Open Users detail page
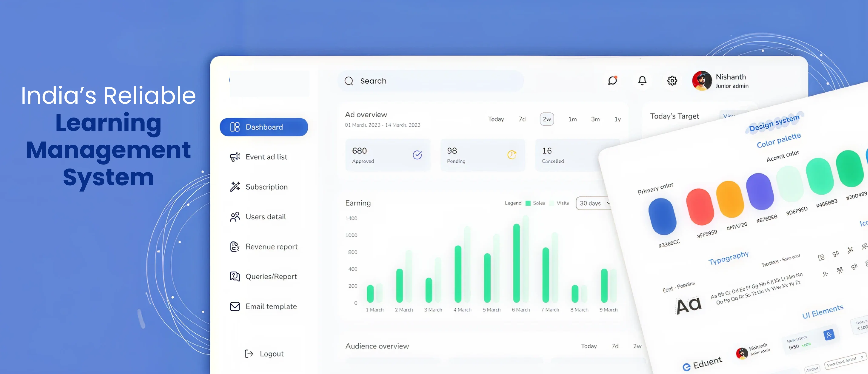This screenshot has width=868, height=374. coord(258,217)
